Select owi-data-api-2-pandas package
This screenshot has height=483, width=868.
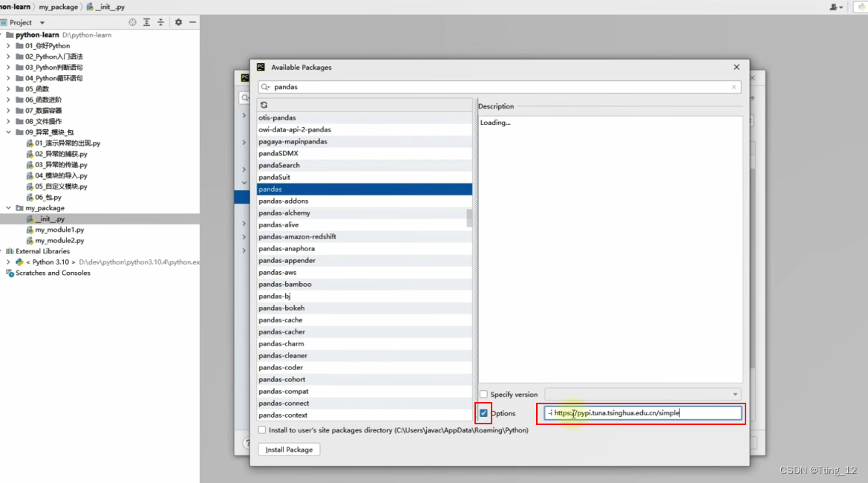[365, 129]
